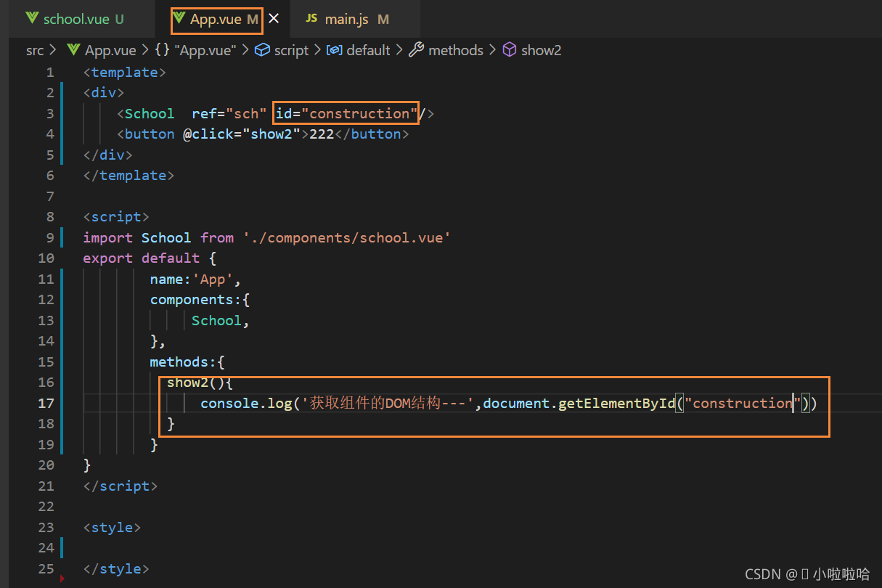Click getElementById call on line 17
This screenshot has height=588, width=882.
[616, 403]
